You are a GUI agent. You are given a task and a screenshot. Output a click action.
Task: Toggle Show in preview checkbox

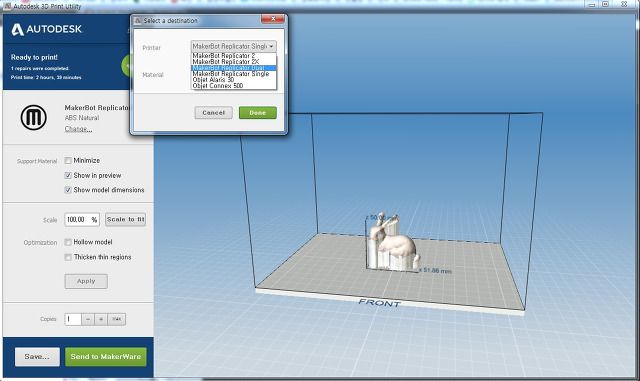click(68, 175)
